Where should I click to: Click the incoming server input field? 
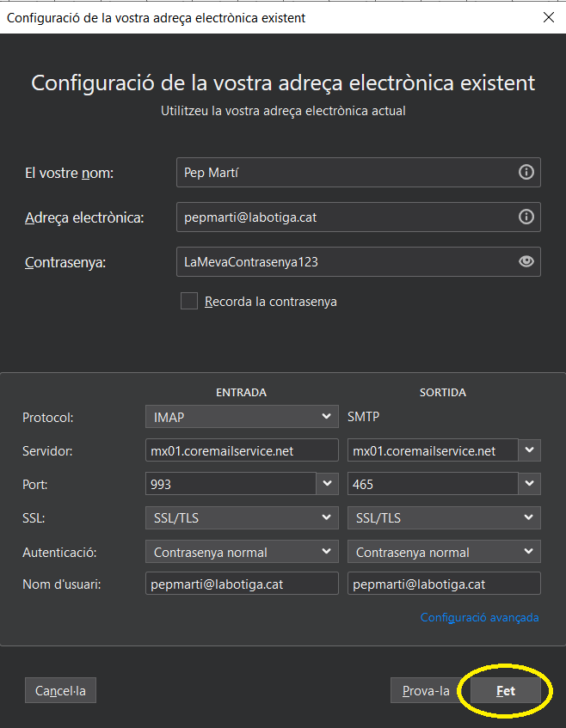pyautogui.click(x=242, y=450)
